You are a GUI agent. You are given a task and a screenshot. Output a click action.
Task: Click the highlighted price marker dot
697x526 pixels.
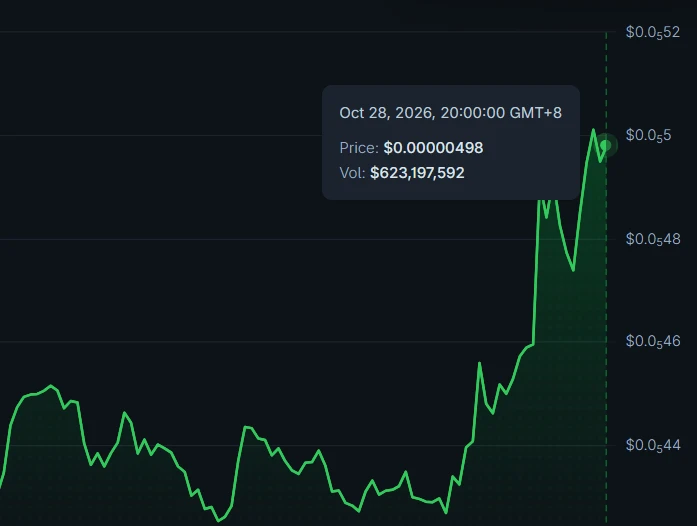(x=606, y=145)
